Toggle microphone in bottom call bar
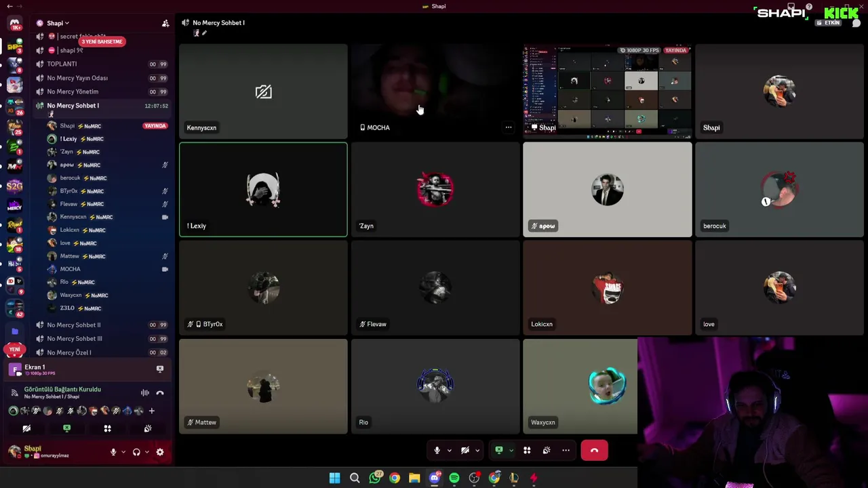Screen dimensions: 868x488 [x=437, y=450]
